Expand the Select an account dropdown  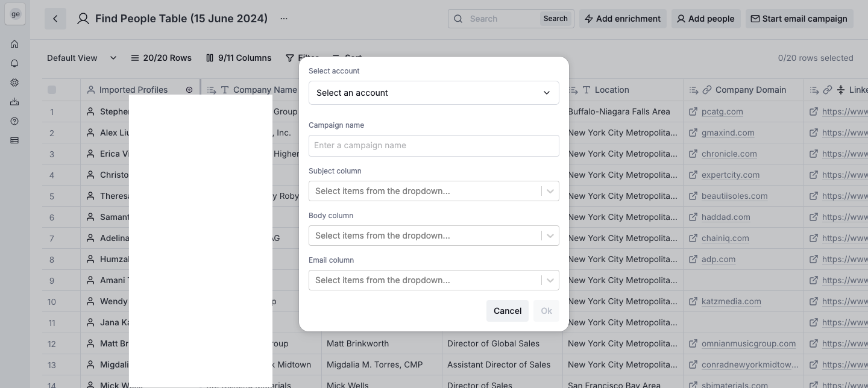[x=434, y=93]
